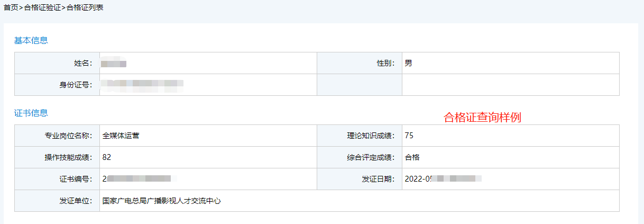Click the blurred name value
Screen dimensions: 644x224
pos(114,64)
